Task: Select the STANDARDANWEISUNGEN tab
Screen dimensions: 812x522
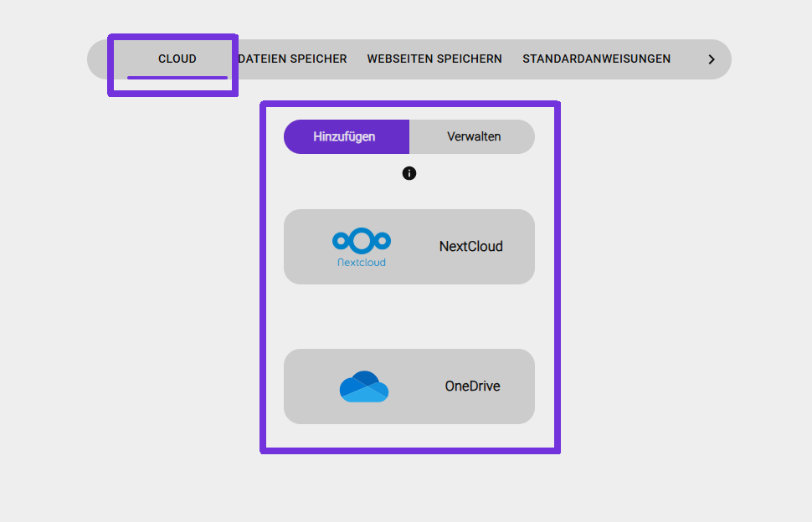Action: (x=596, y=59)
